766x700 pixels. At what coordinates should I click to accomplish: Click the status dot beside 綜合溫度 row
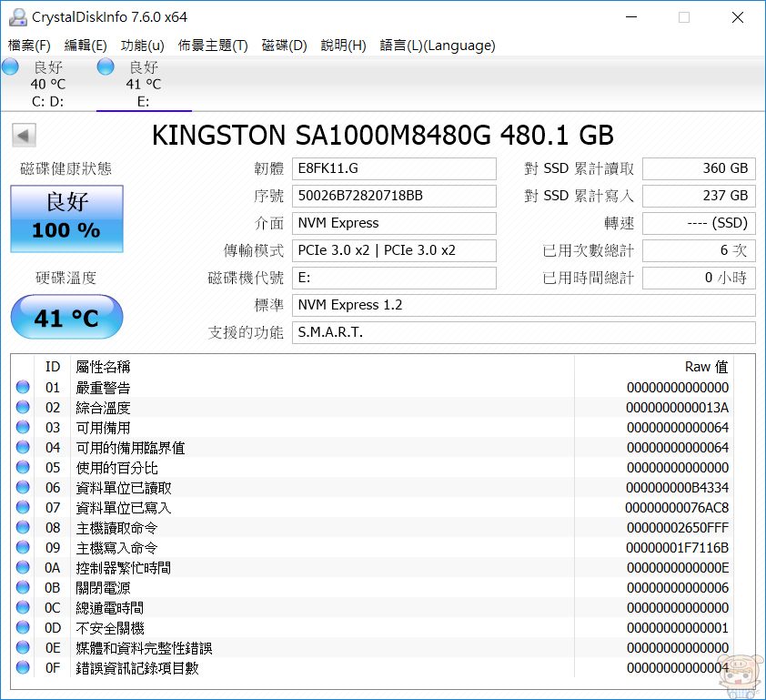click(23, 408)
